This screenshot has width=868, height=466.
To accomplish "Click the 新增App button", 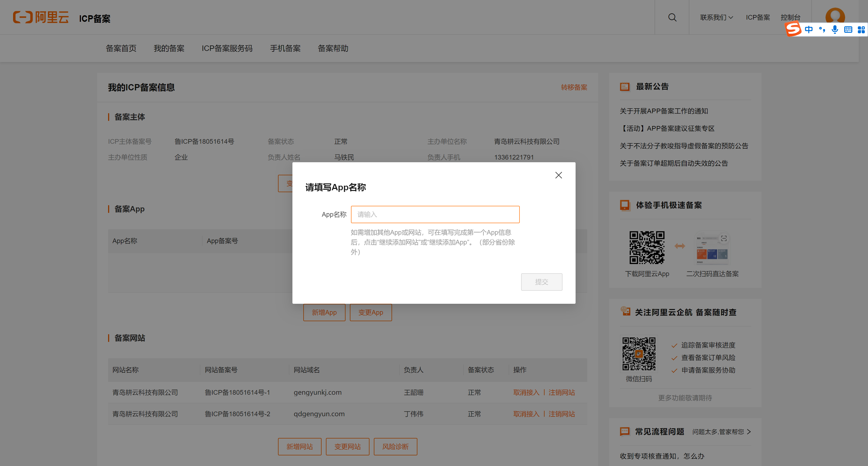I will pos(324,312).
